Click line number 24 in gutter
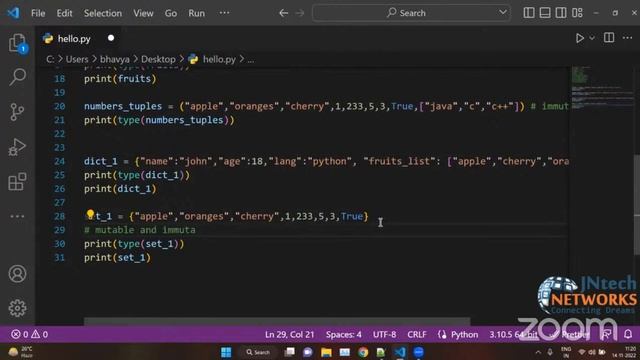 [60, 161]
